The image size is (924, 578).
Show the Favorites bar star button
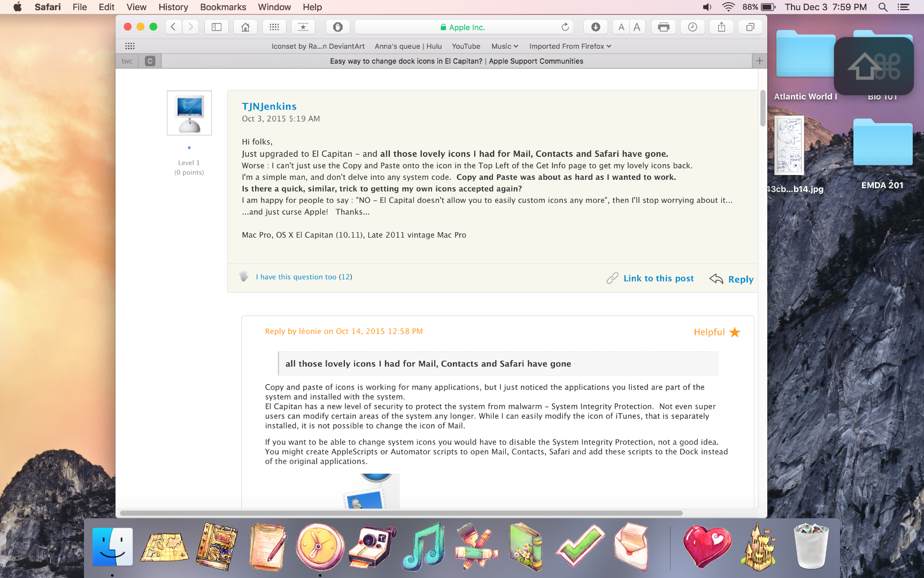pyautogui.click(x=303, y=27)
